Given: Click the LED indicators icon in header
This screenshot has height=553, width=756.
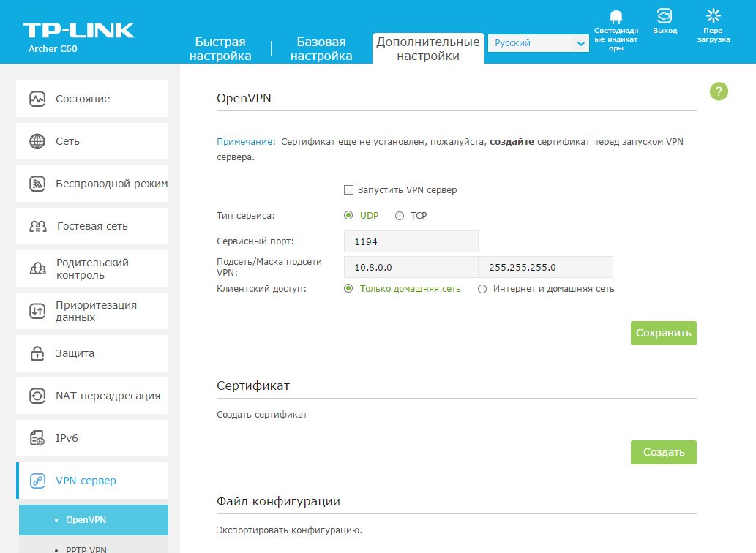Looking at the screenshot, I should pos(615,18).
